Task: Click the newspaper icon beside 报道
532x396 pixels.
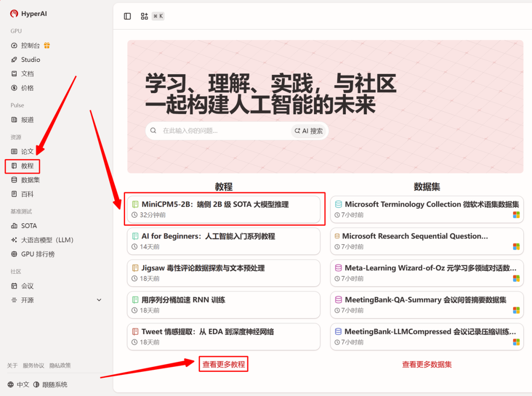Action: tap(14, 120)
